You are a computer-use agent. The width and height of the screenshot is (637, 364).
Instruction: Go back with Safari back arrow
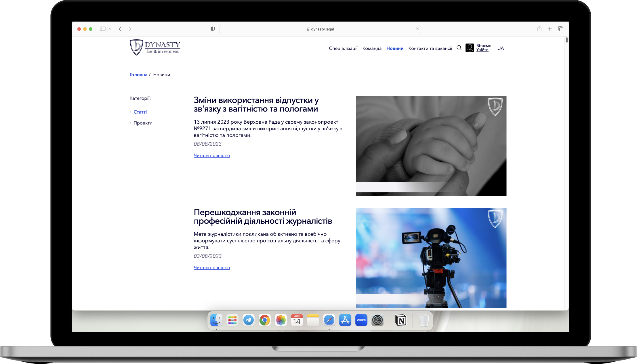tap(120, 29)
